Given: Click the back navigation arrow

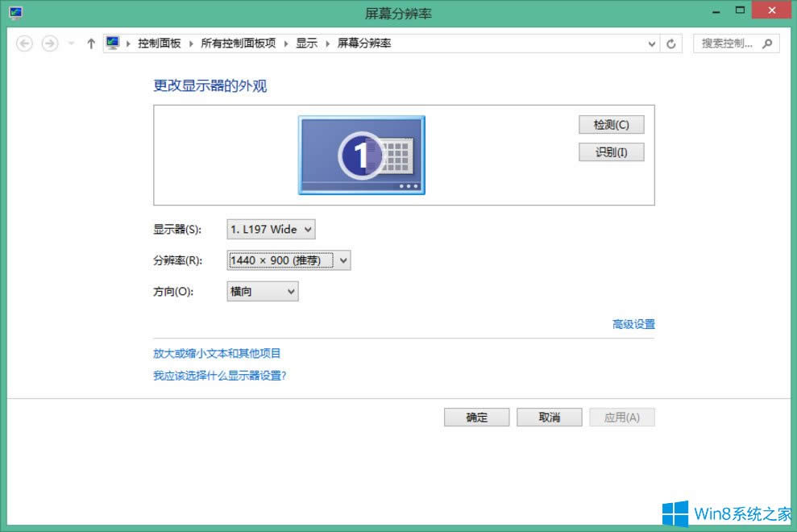Looking at the screenshot, I should click(24, 44).
